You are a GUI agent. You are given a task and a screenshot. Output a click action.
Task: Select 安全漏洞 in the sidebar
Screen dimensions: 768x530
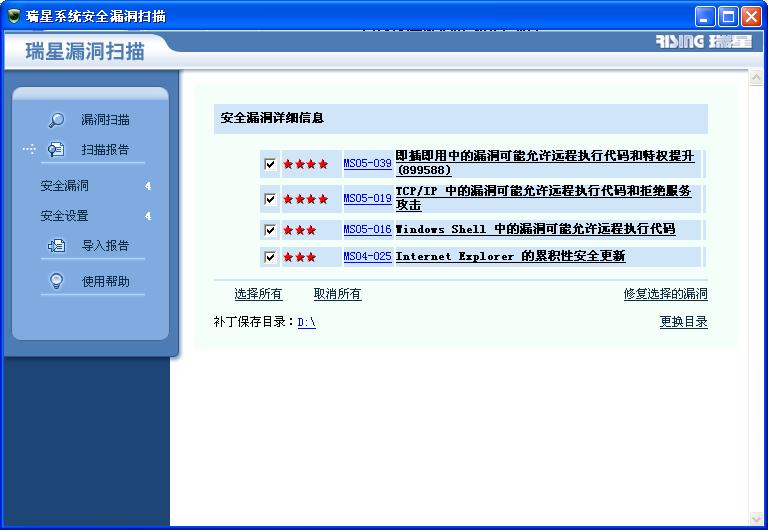(64, 186)
